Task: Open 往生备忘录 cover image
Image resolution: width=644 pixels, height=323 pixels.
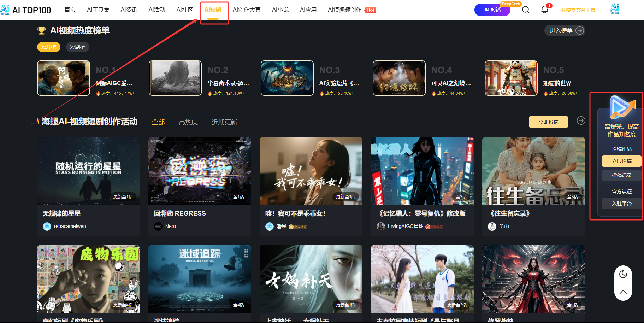Action: 533,171
